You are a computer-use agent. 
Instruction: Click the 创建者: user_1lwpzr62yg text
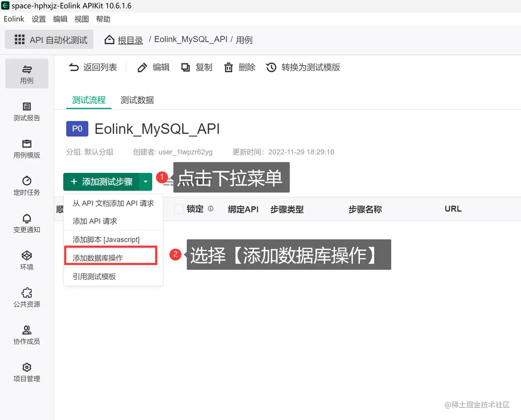173,152
